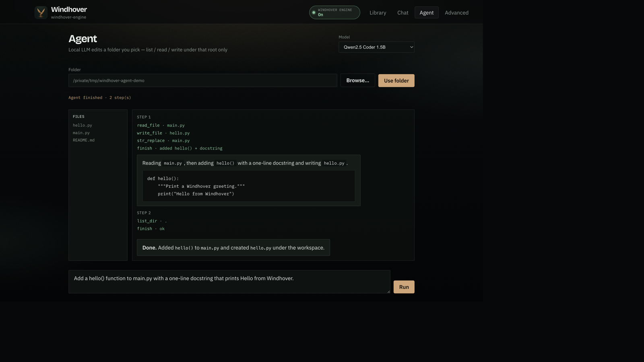Click the FILES panel heading
Viewport: 644px width, 362px height.
(78, 117)
